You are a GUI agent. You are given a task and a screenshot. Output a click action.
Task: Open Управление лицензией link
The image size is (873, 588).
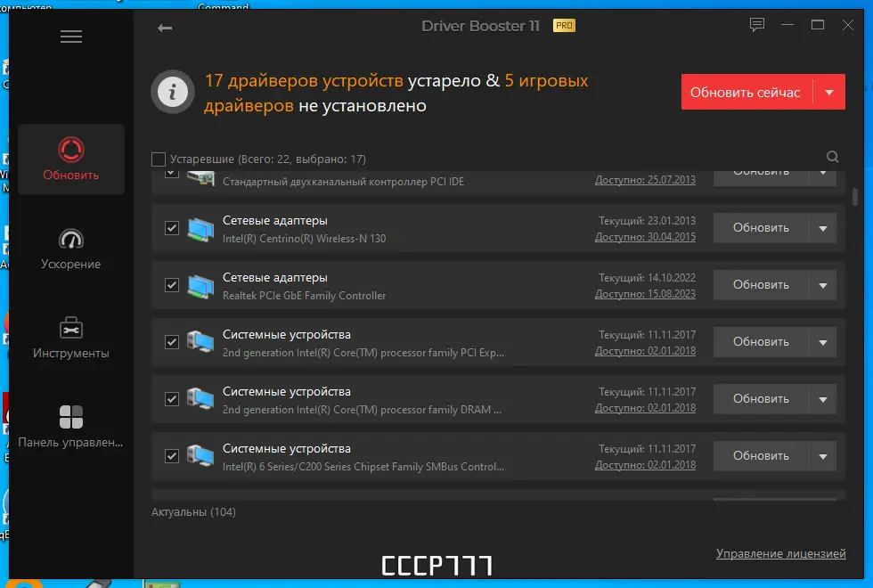[780, 553]
